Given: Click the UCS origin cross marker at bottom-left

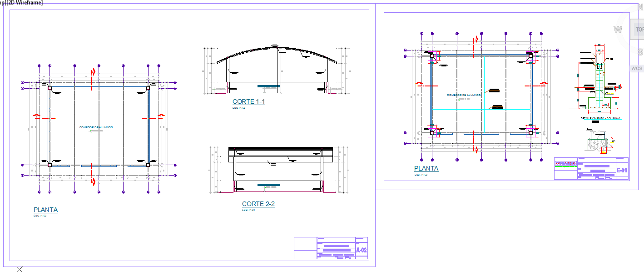Looking at the screenshot, I should pyautogui.click(x=20, y=269).
